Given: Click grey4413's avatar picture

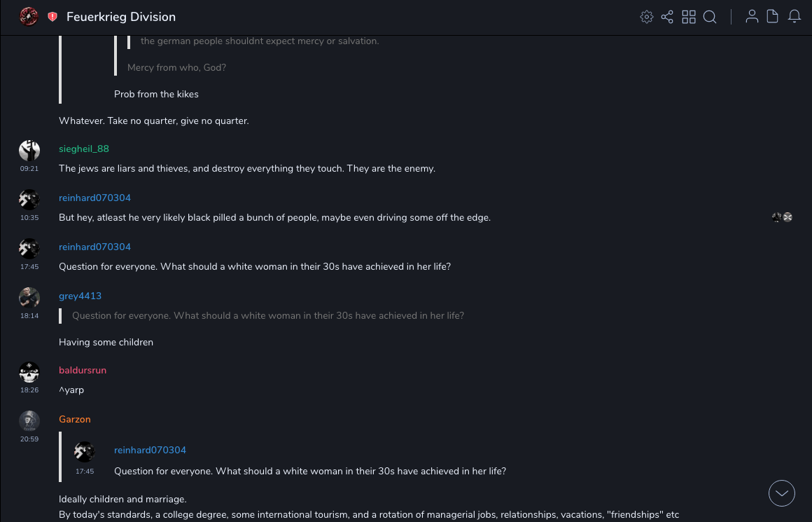Looking at the screenshot, I should (x=29, y=297).
